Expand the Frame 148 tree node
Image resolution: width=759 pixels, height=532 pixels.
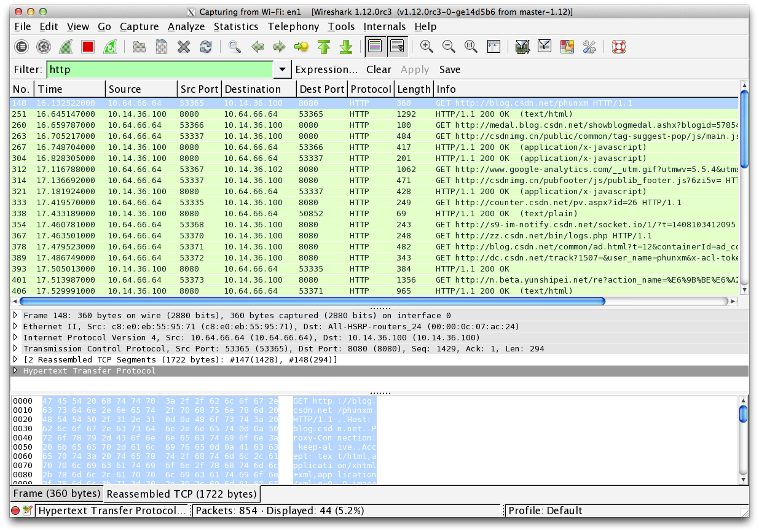(16, 315)
